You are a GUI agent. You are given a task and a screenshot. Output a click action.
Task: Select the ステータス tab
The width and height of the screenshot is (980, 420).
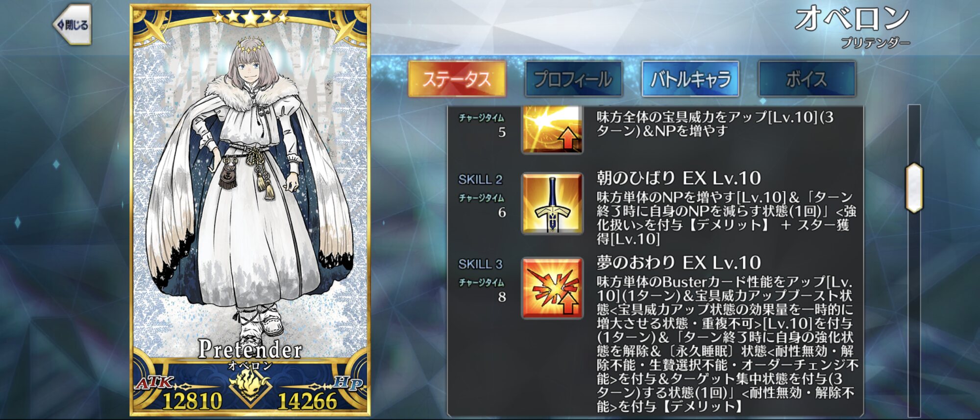click(457, 79)
